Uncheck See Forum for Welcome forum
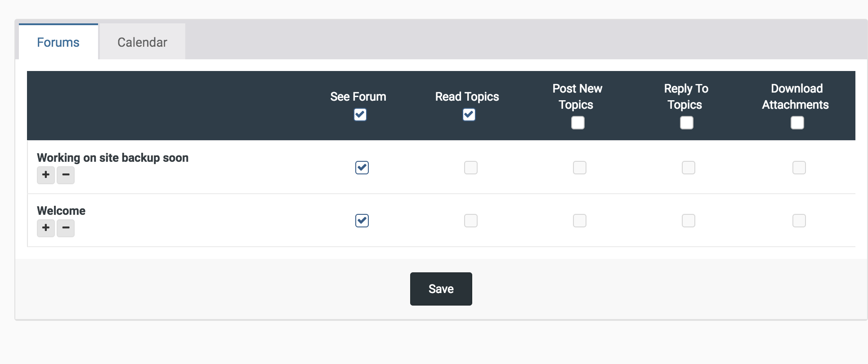868x364 pixels. (x=362, y=221)
